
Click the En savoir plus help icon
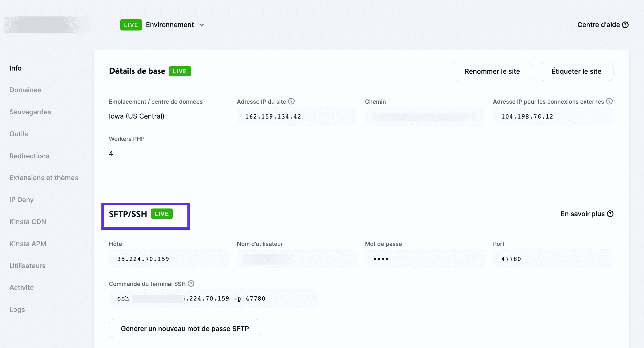pyautogui.click(x=610, y=214)
